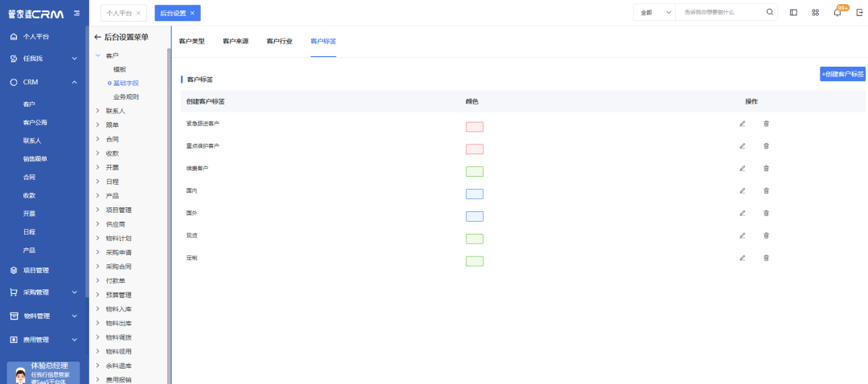This screenshot has height=384, width=868.
Task: Open 客户公海 in the sidebar
Action: (35, 122)
